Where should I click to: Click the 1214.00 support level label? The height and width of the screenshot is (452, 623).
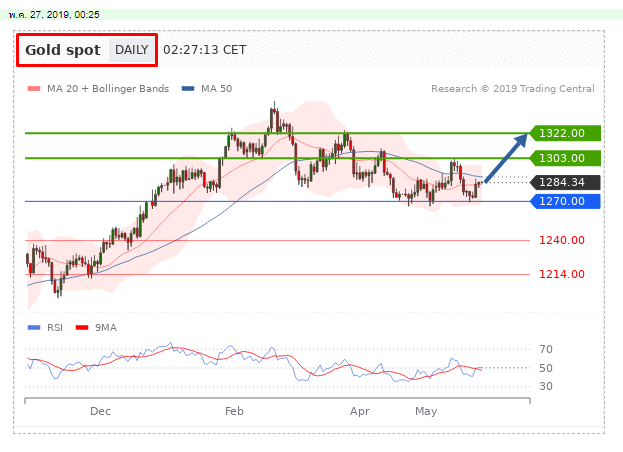[x=561, y=274]
